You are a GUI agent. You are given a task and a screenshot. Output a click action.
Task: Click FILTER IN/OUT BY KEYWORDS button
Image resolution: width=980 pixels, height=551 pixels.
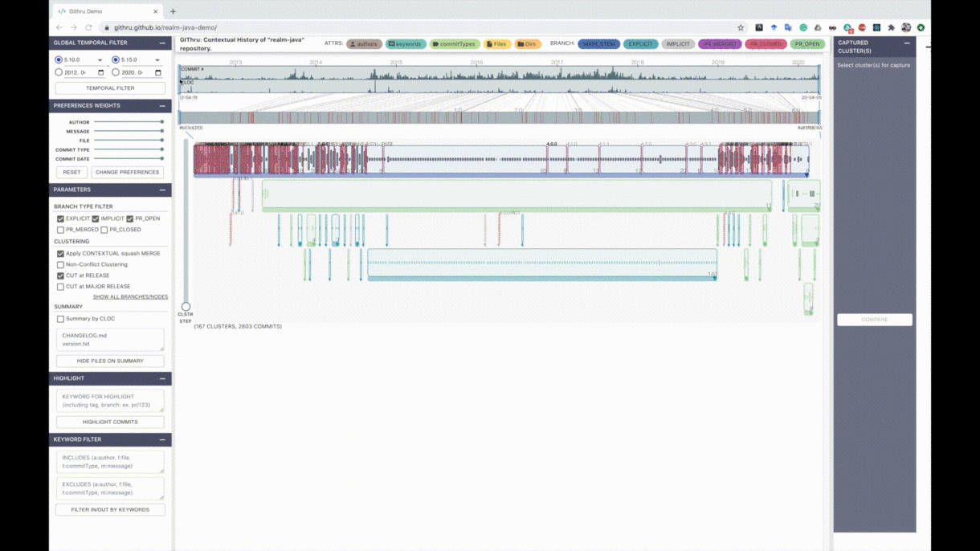pos(110,509)
